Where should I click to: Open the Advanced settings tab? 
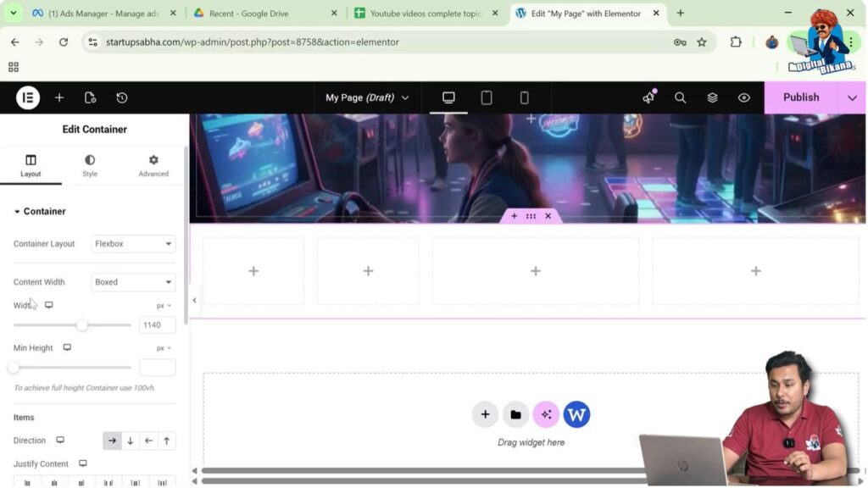153,165
